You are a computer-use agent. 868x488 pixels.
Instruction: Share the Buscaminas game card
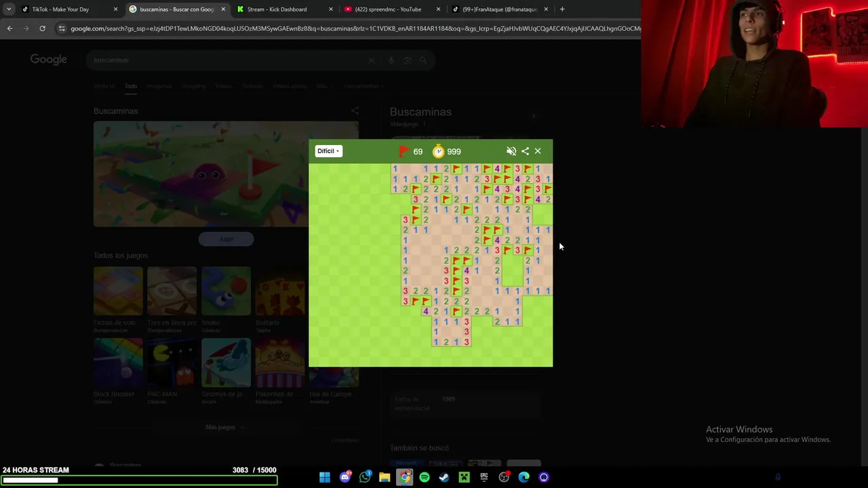point(355,110)
